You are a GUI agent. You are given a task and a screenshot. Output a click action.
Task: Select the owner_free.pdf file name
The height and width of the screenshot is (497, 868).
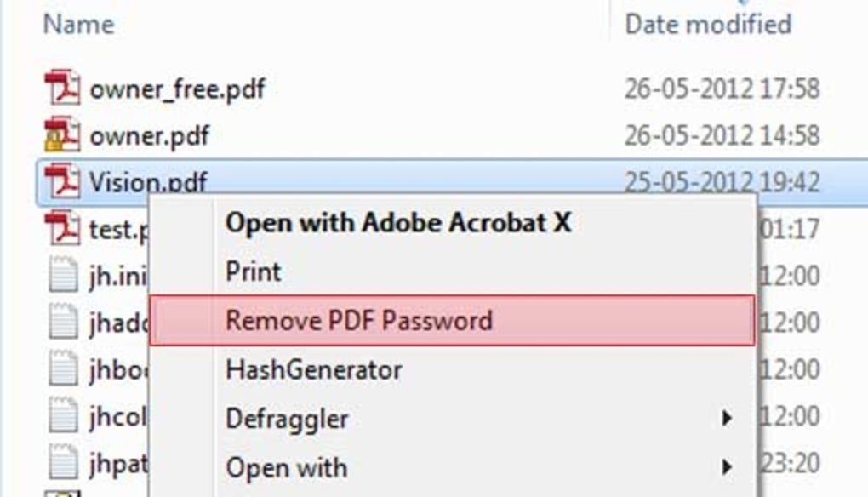click(x=177, y=89)
